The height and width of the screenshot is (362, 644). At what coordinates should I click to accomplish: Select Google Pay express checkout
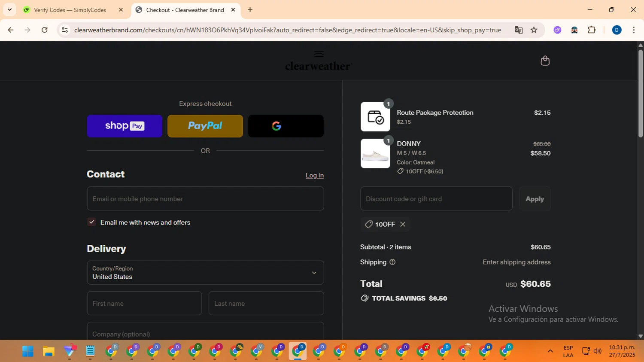pyautogui.click(x=286, y=126)
